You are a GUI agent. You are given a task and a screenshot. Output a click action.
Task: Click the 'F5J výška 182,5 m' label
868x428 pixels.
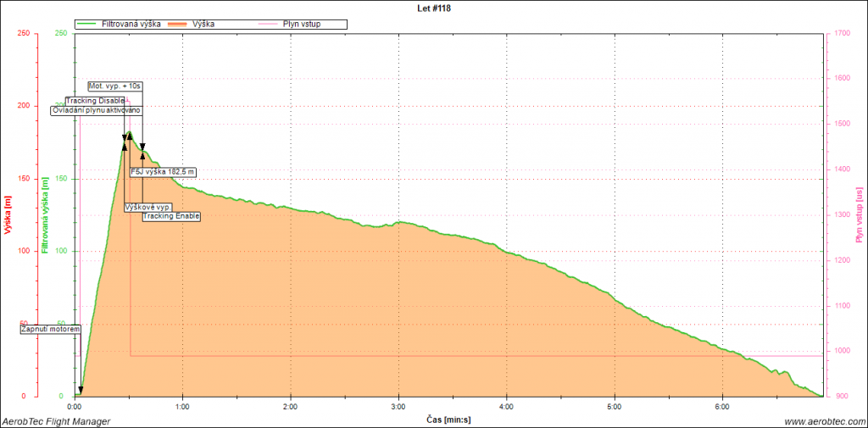pyautogui.click(x=164, y=172)
